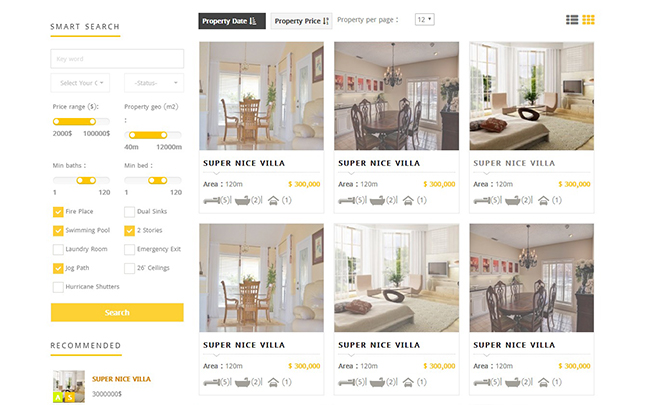Click yellow S badge on recommended thumbnail
Image resolution: width=660 pixels, height=405 pixels.
pos(69,397)
